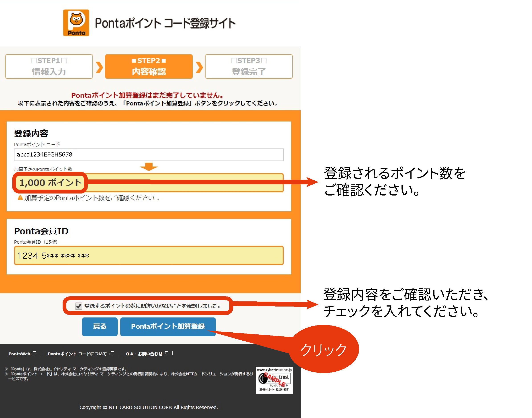Click the Ponta会員ID field
The height and width of the screenshot is (418, 532).
pos(149,255)
